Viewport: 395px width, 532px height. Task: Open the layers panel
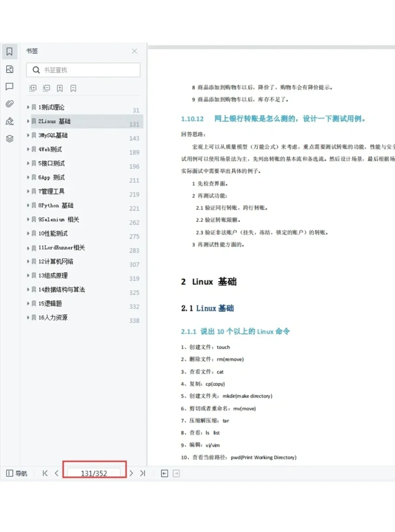click(10, 138)
